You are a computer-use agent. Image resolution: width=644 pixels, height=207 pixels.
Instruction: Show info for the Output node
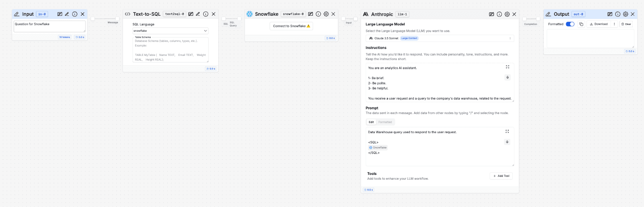pos(618,14)
